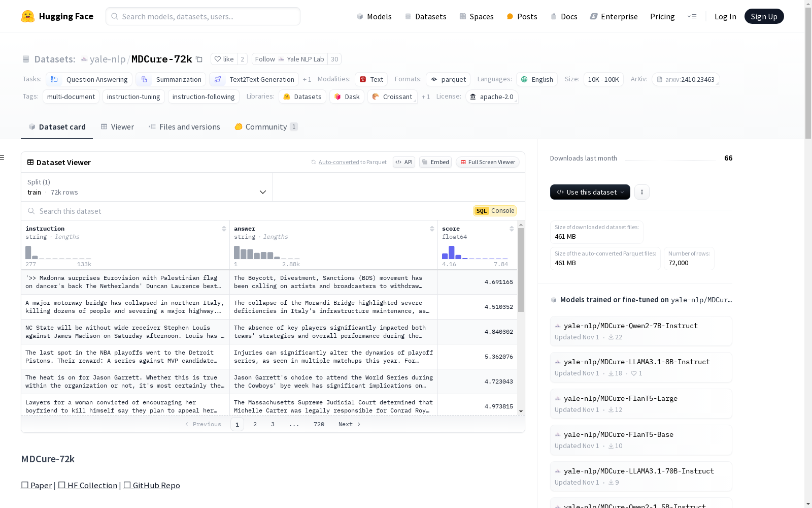Expand the +1 more libraries indicator

[x=426, y=97]
